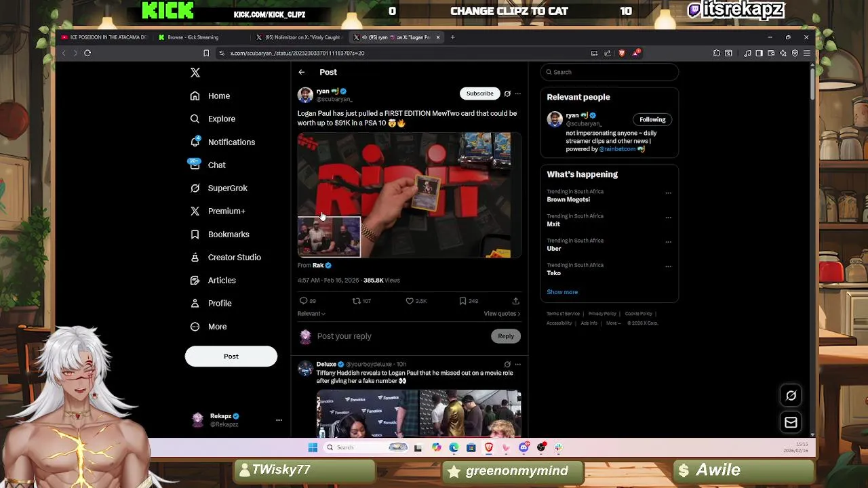The width and height of the screenshot is (868, 488).
Task: Open the Privacy Policy footer link
Action: (602, 314)
